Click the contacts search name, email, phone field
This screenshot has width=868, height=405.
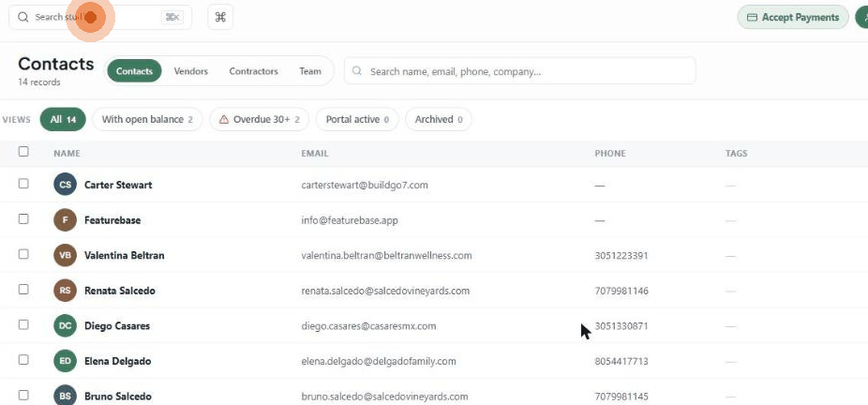[520, 71]
